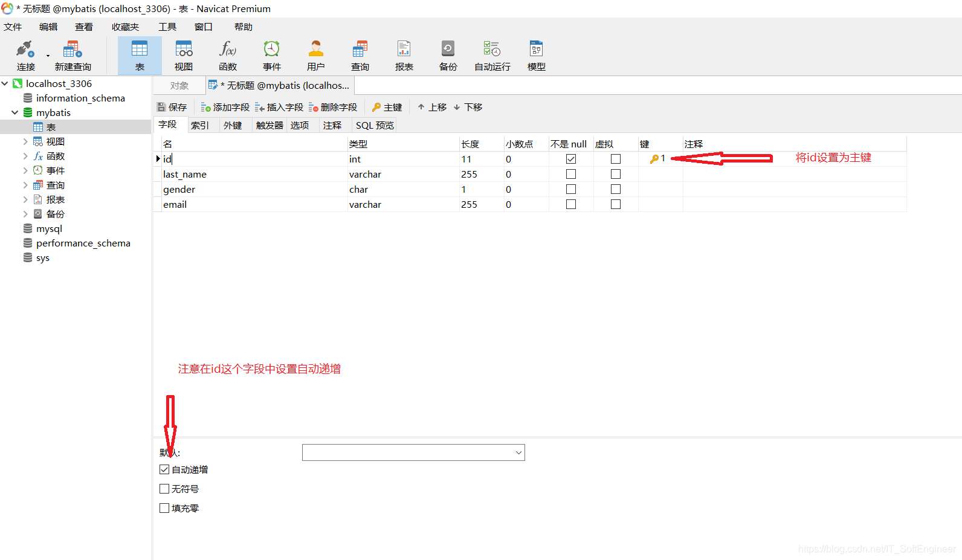Expand the 视图 tree node
This screenshot has height=560, width=962.
click(25, 141)
